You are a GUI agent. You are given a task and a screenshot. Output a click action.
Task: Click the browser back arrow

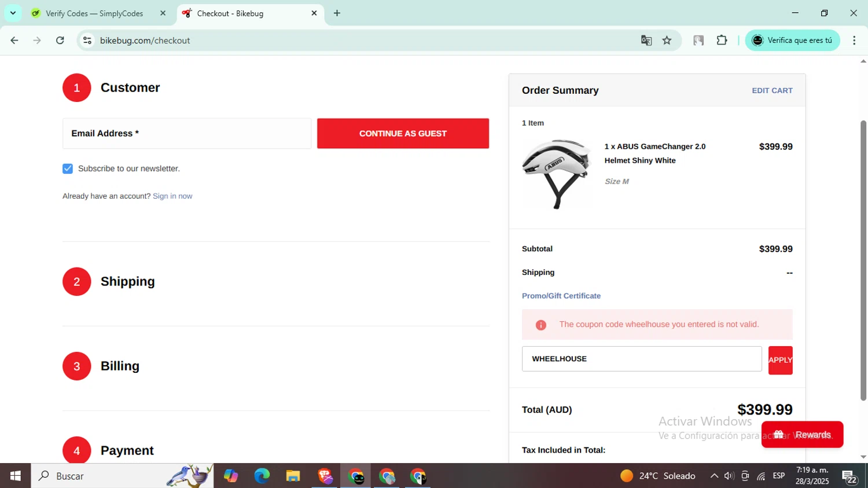click(x=14, y=41)
